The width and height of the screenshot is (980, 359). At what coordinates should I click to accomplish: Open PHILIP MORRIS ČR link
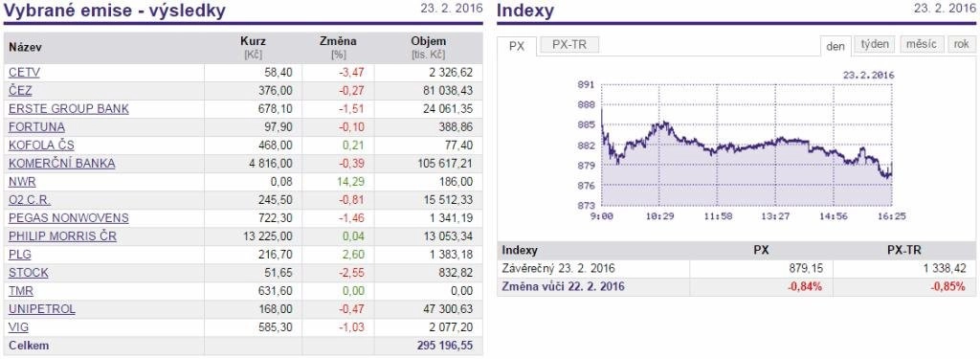[62, 236]
